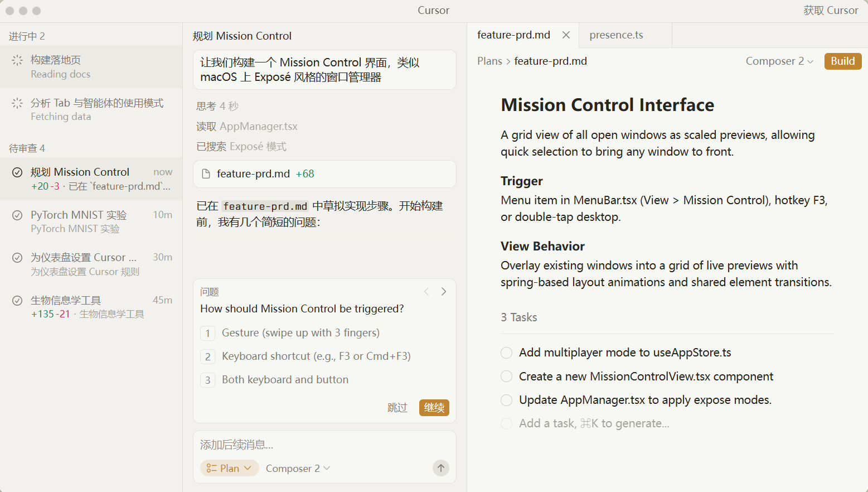Click the checkmark icon beside PyTorch MNIST 实验
The image size is (868, 492).
[17, 215]
